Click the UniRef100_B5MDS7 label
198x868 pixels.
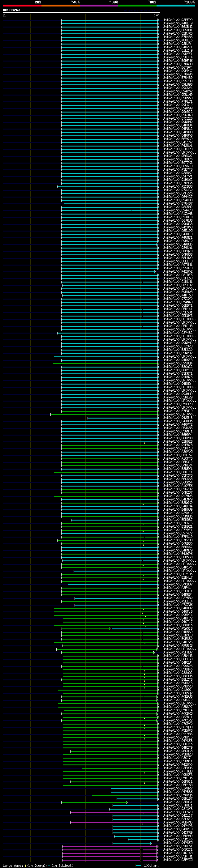tap(178, 520)
